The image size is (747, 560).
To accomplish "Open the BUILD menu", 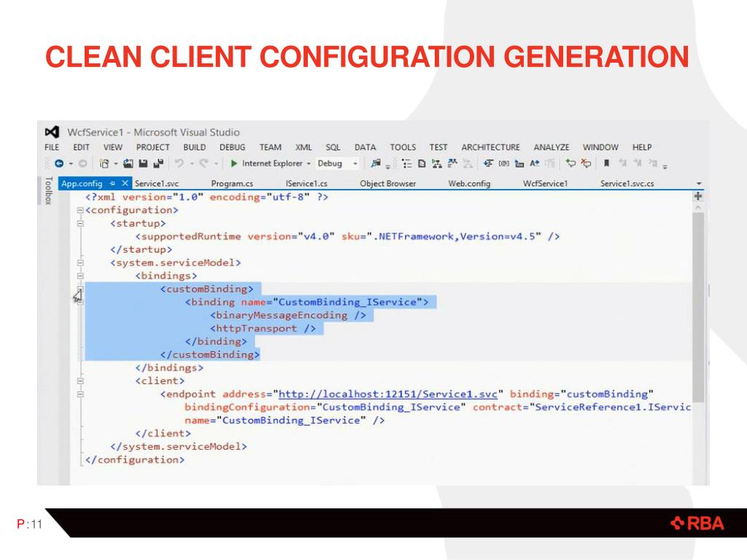I will pos(194,147).
